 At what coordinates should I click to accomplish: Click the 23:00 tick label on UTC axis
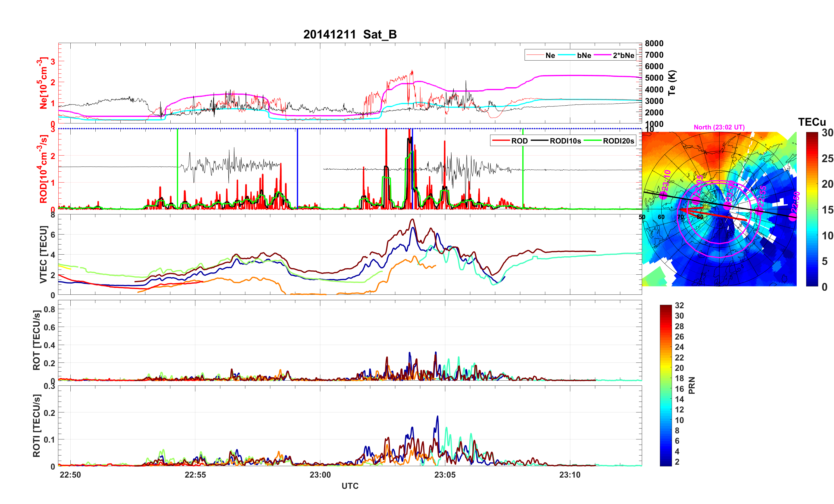(x=320, y=474)
